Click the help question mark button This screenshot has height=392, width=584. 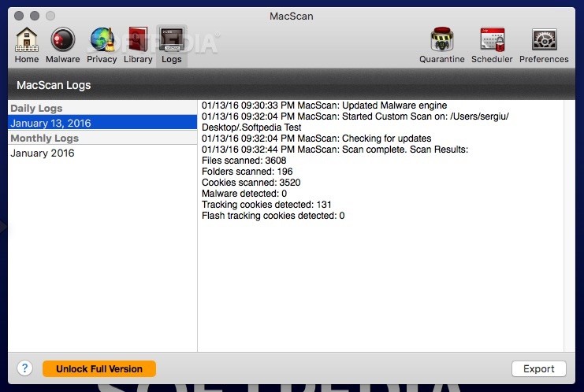pos(24,368)
